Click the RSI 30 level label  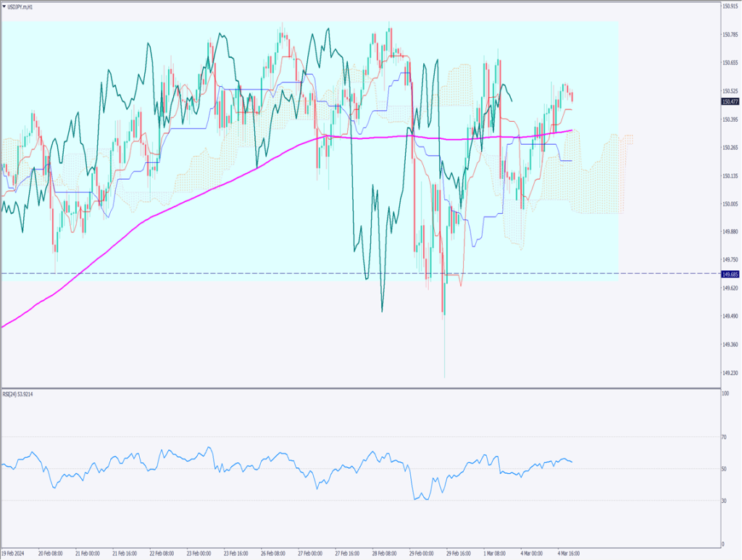725,500
